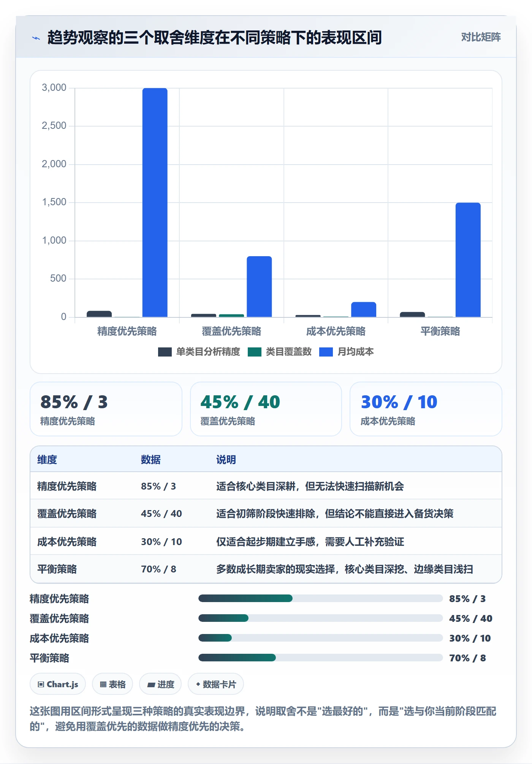Click the lightning icon beside the title
This screenshot has width=532, height=764.
coord(36,38)
